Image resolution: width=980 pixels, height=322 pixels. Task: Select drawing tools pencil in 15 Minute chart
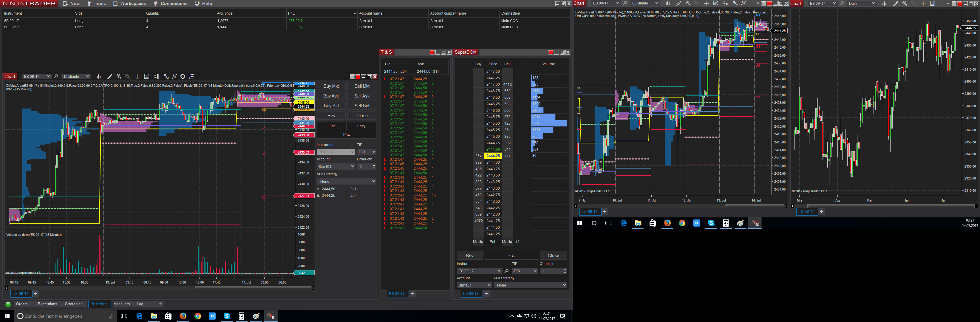(x=109, y=76)
